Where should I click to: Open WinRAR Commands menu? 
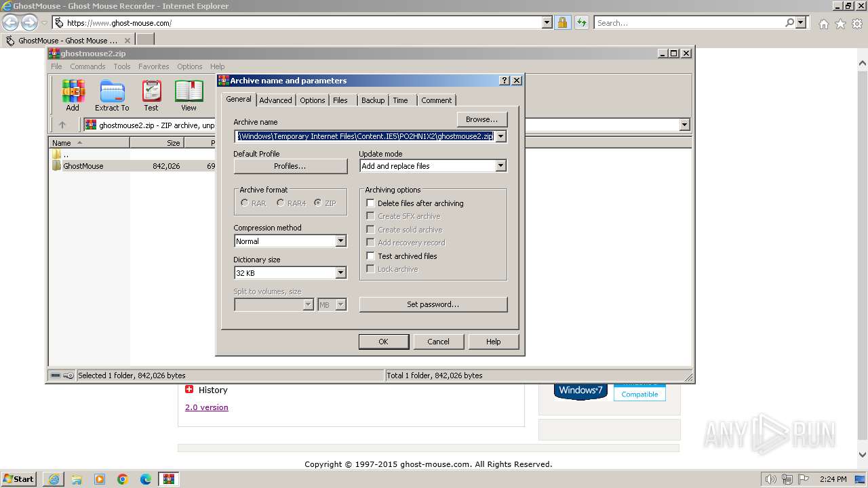tap(87, 66)
